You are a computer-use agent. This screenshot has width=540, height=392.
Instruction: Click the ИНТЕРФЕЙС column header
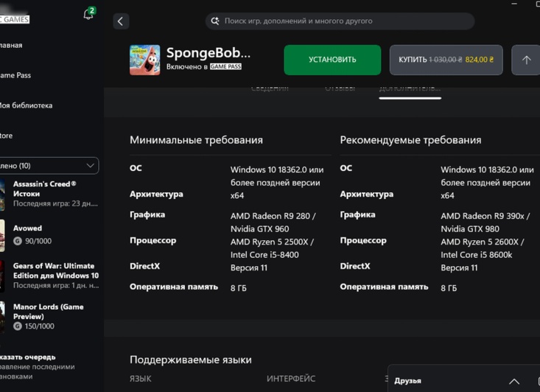[291, 379]
